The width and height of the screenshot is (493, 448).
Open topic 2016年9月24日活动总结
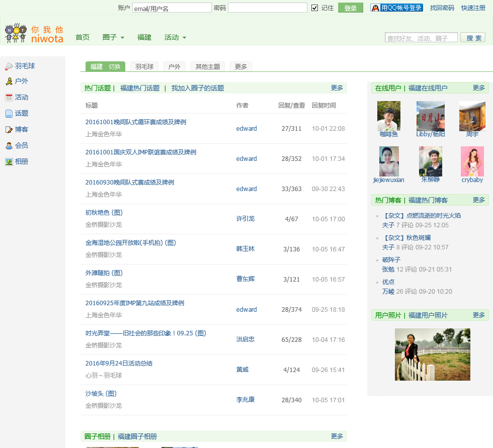tap(119, 363)
